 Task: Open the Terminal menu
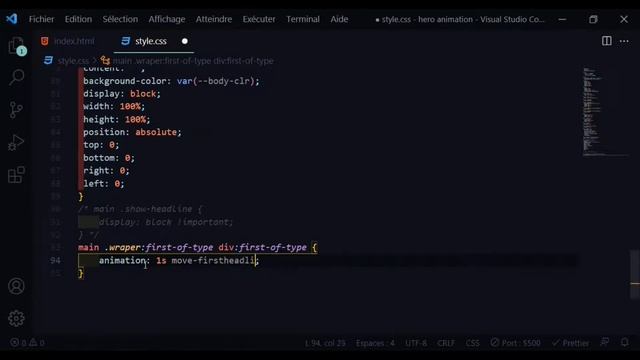click(x=303, y=19)
